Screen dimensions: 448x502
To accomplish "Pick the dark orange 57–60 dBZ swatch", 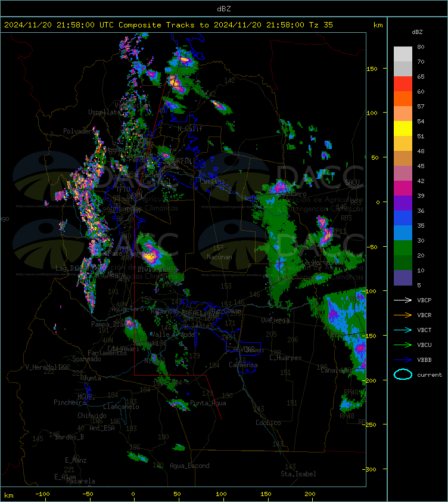I will pyautogui.click(x=403, y=98).
